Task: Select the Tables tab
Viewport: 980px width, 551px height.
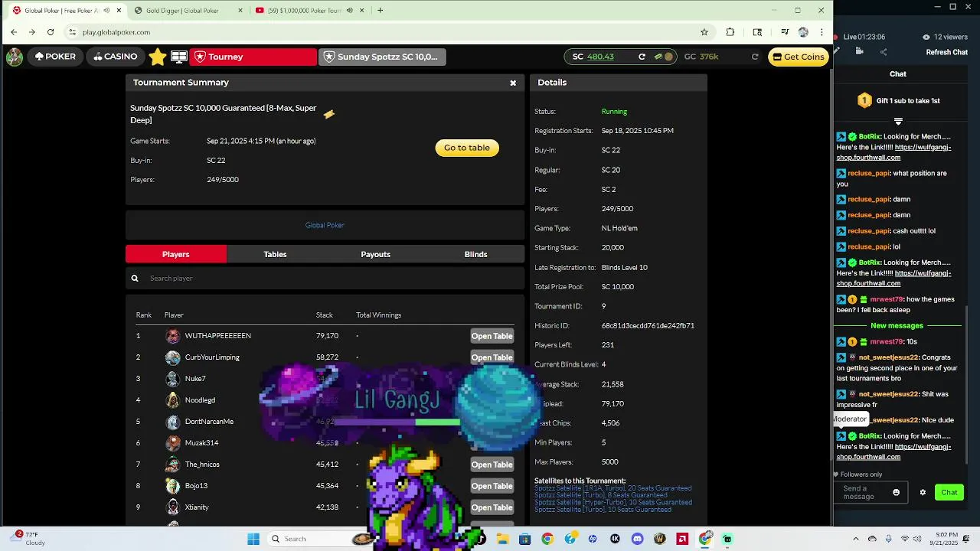Action: tap(275, 254)
